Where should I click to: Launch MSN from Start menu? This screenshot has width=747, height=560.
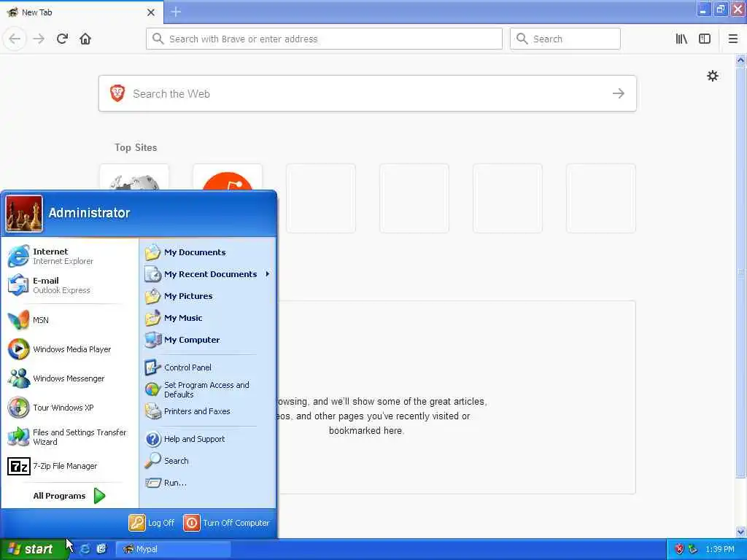70,320
